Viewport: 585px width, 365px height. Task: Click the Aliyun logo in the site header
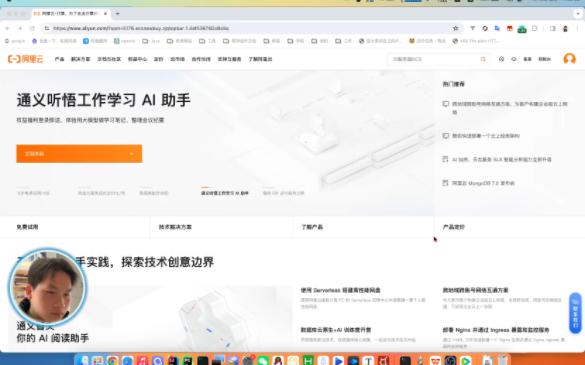(x=26, y=59)
